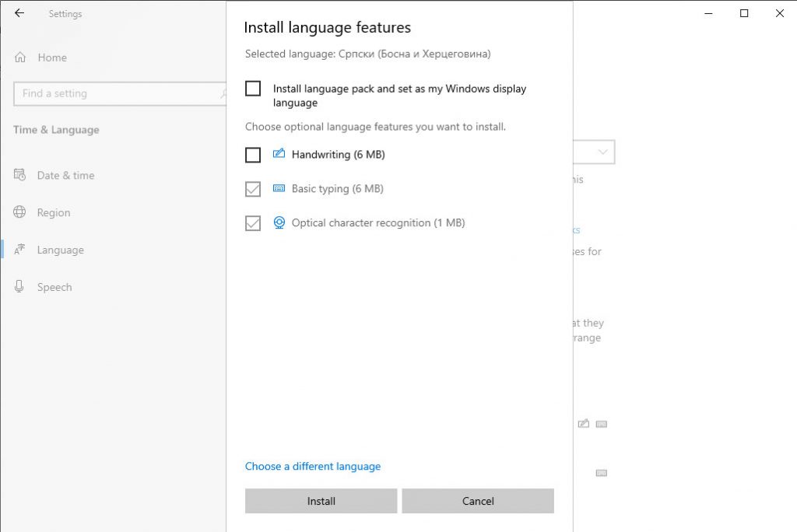The width and height of the screenshot is (797, 532).
Task: Select Region in the sidebar
Action: 53,212
